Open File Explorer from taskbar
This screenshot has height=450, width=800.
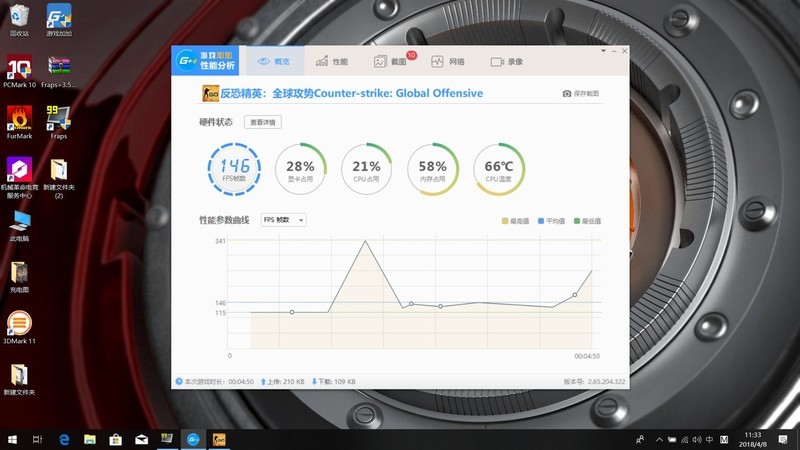[90, 439]
